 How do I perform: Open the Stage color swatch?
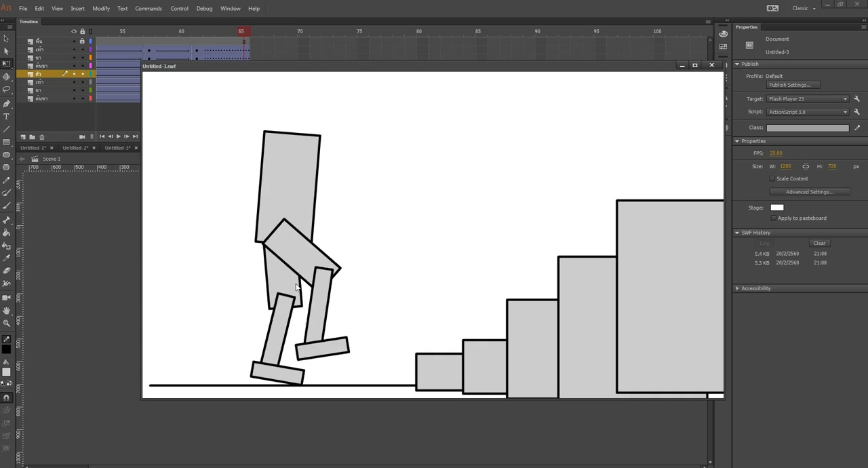click(x=777, y=208)
